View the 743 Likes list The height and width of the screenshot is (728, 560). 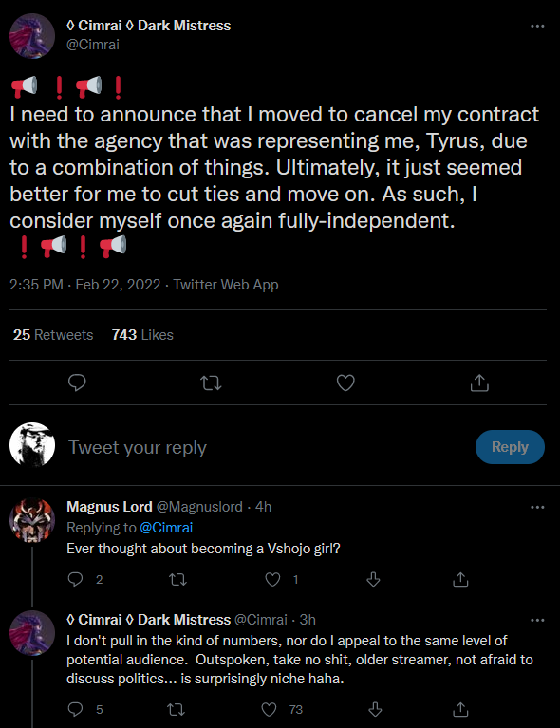point(142,335)
